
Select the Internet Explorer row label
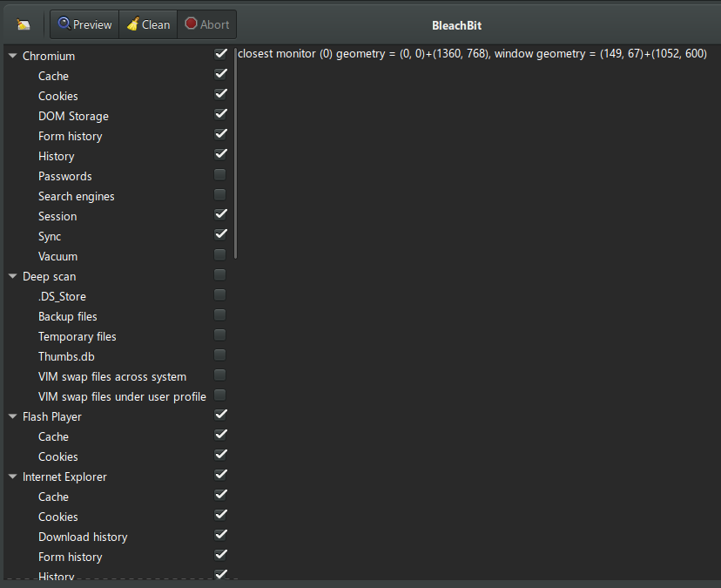[64, 476]
